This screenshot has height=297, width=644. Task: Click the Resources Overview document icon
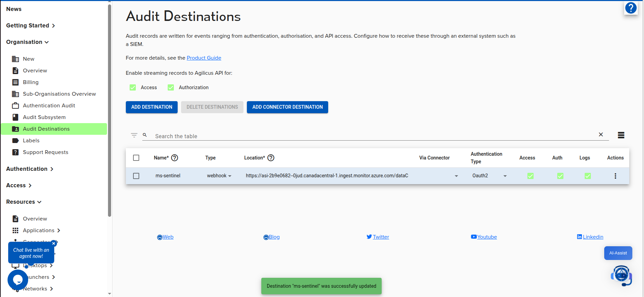tap(15, 219)
